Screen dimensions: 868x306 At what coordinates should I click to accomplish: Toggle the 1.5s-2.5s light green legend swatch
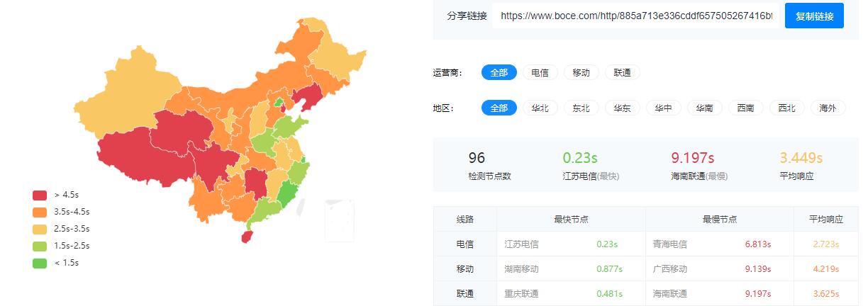(x=40, y=246)
